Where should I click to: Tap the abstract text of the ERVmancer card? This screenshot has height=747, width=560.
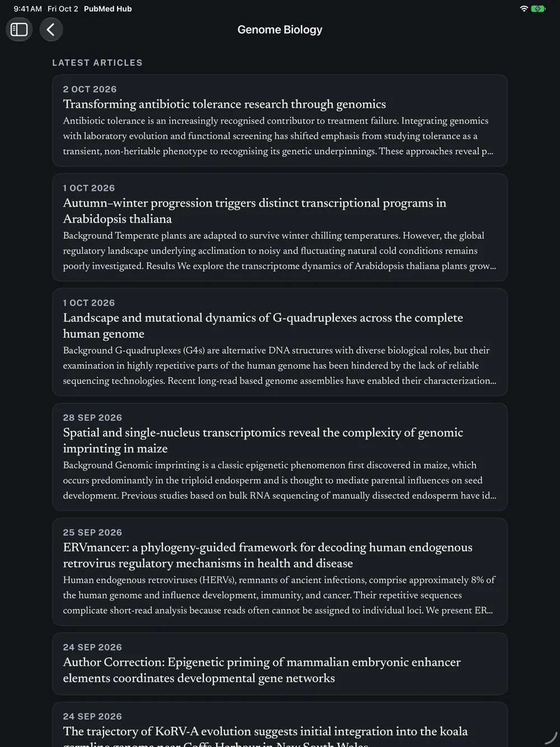(279, 595)
